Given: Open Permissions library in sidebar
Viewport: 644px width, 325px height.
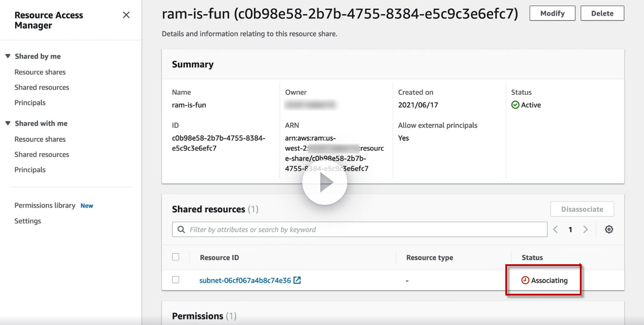Looking at the screenshot, I should tap(45, 205).
